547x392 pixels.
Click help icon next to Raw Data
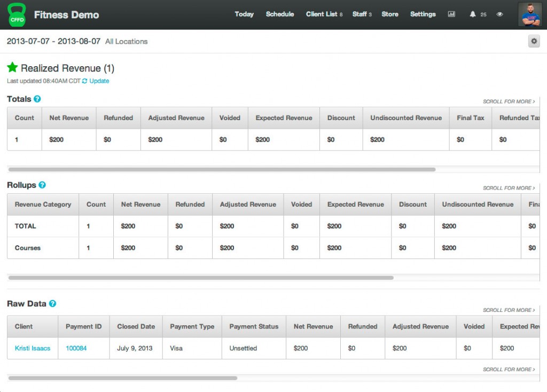[52, 303]
